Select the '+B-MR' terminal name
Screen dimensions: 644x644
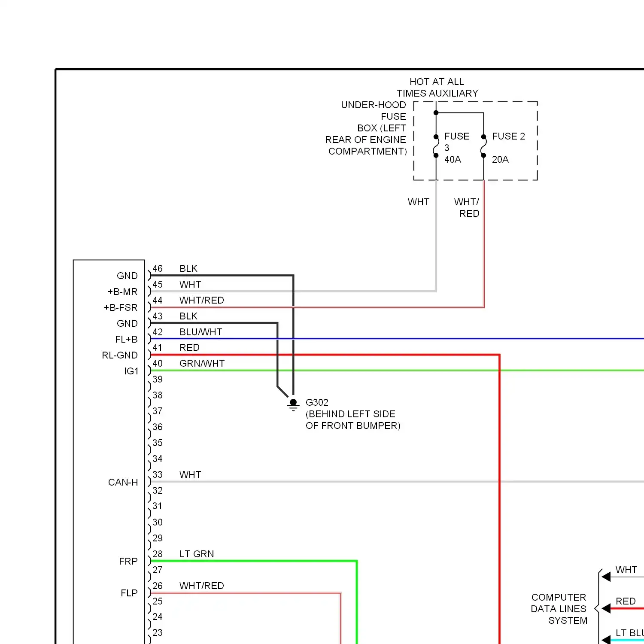click(123, 292)
